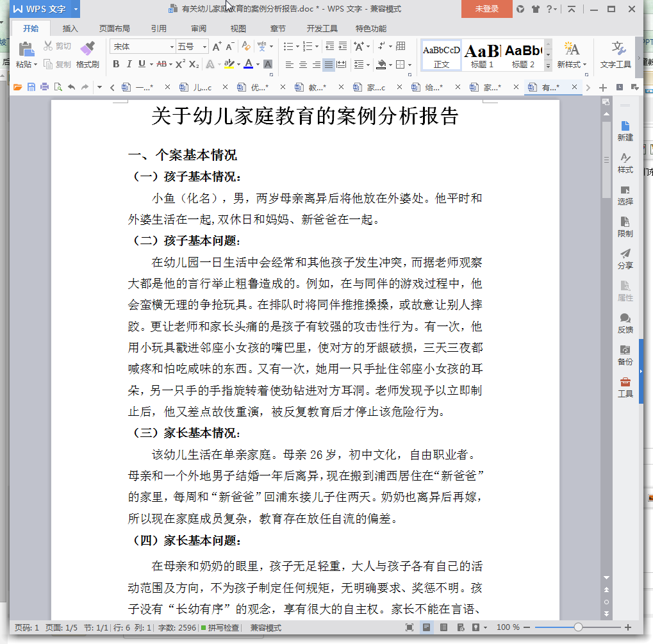Open the 备份 backup sidebar icon

625,354
